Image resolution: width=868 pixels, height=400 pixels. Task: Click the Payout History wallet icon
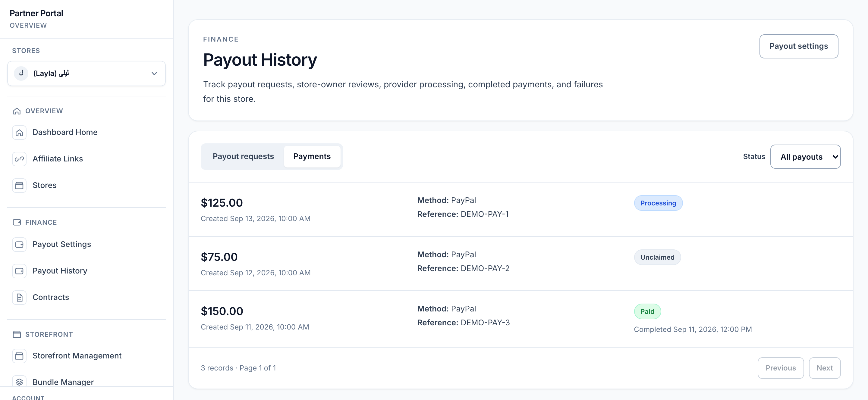pyautogui.click(x=19, y=271)
